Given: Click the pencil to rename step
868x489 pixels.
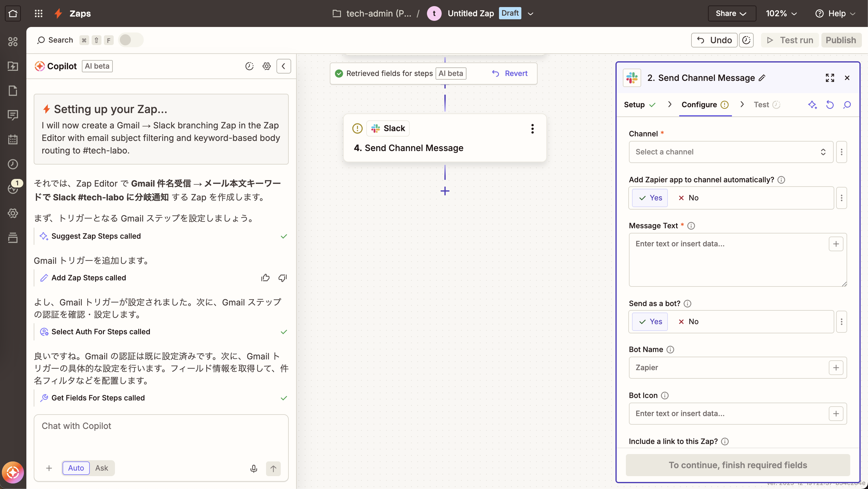Looking at the screenshot, I should point(762,78).
